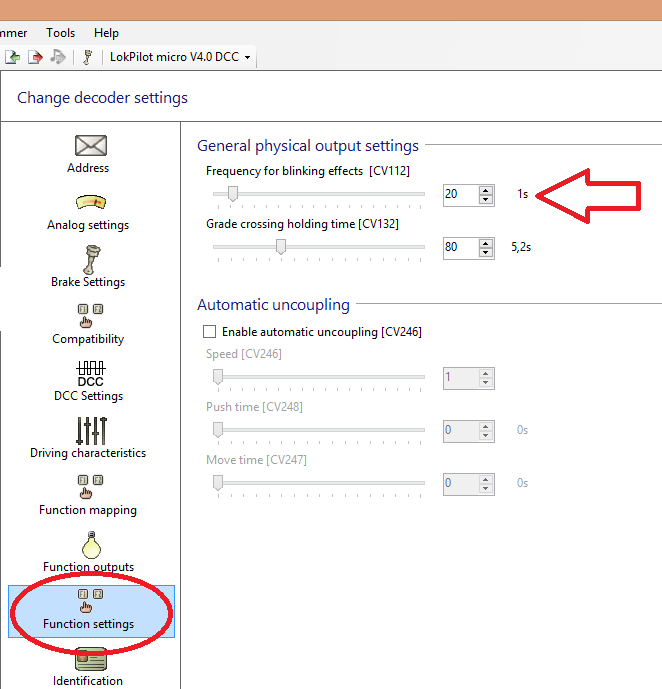
Task: Click the DCC Settings label
Action: click(88, 396)
